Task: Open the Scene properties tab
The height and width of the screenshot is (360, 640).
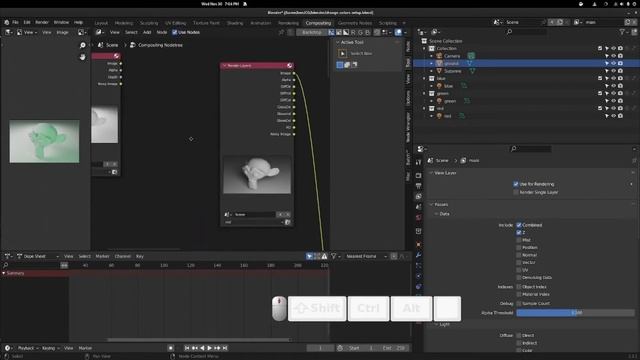Action: coord(418,207)
